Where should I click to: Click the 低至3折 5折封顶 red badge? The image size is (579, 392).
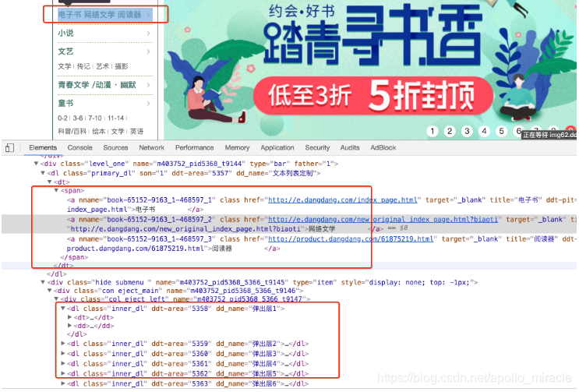tap(373, 96)
